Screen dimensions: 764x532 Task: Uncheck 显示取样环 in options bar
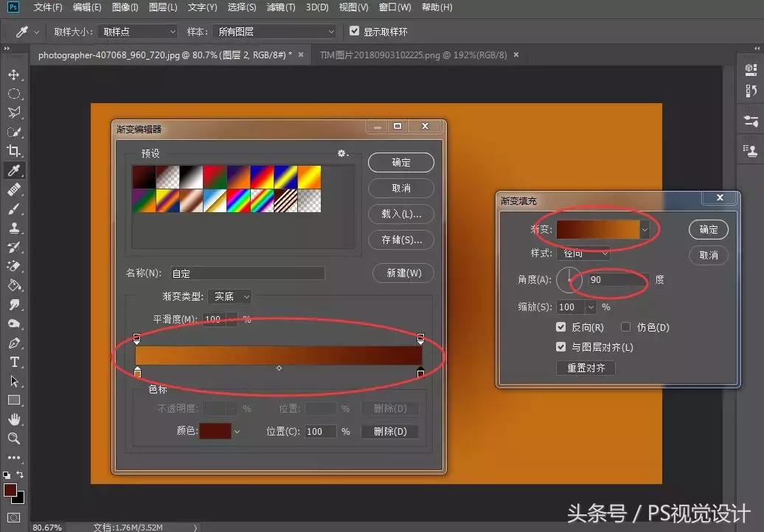click(355, 31)
